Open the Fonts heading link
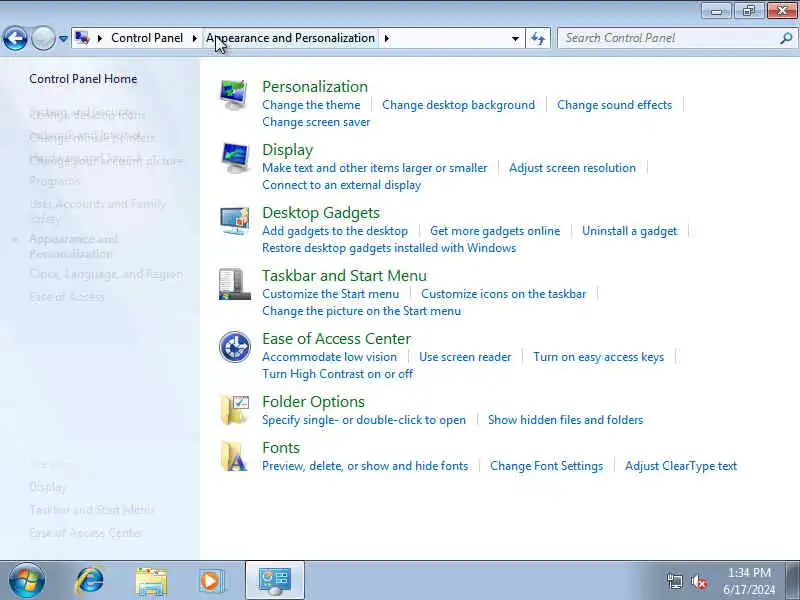Image resolution: width=800 pixels, height=600 pixels. pos(281,448)
